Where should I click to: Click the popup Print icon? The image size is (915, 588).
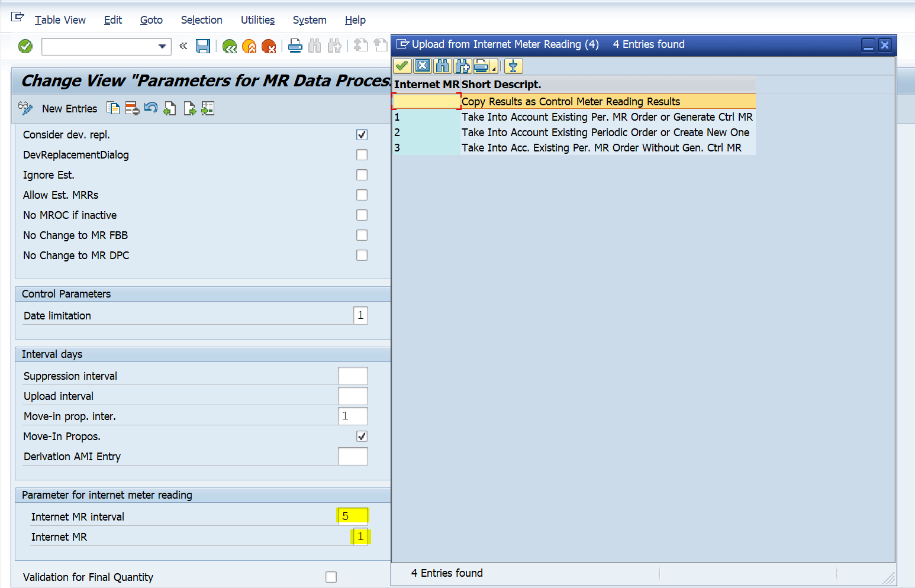tap(481, 66)
